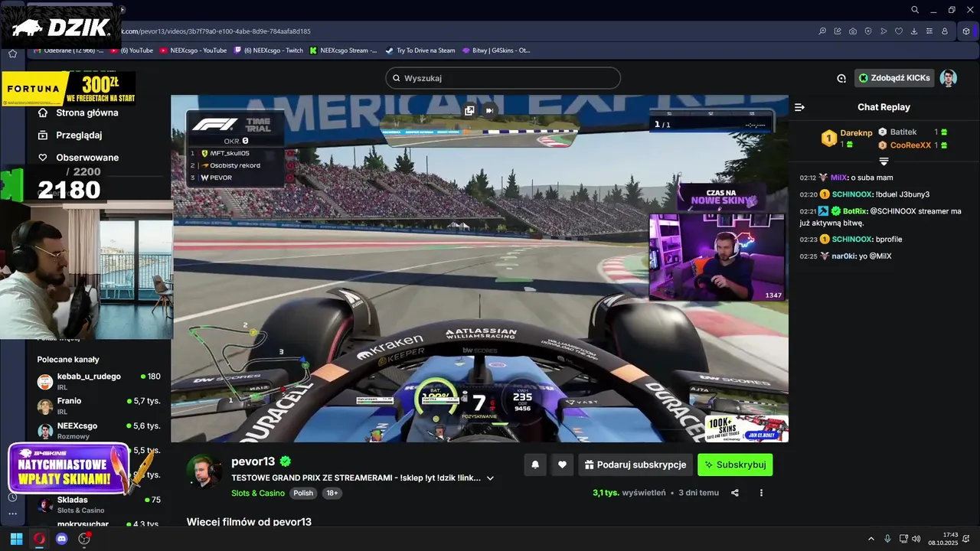Click BotRix username in chat

pyautogui.click(x=854, y=211)
